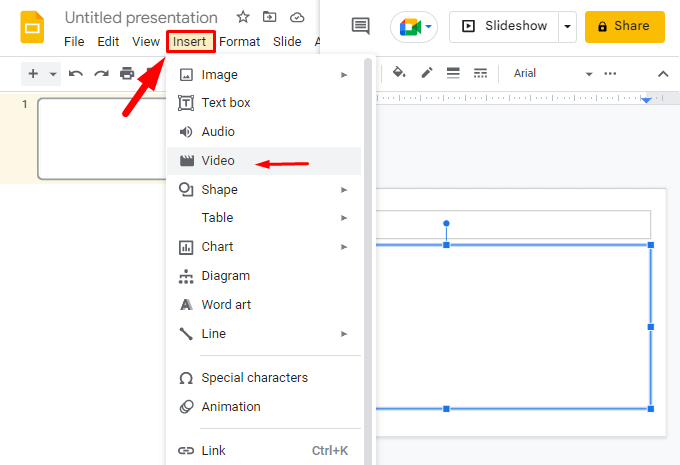Image resolution: width=680 pixels, height=465 pixels.
Task: Open the Google Slides home icon
Action: pyautogui.click(x=32, y=28)
